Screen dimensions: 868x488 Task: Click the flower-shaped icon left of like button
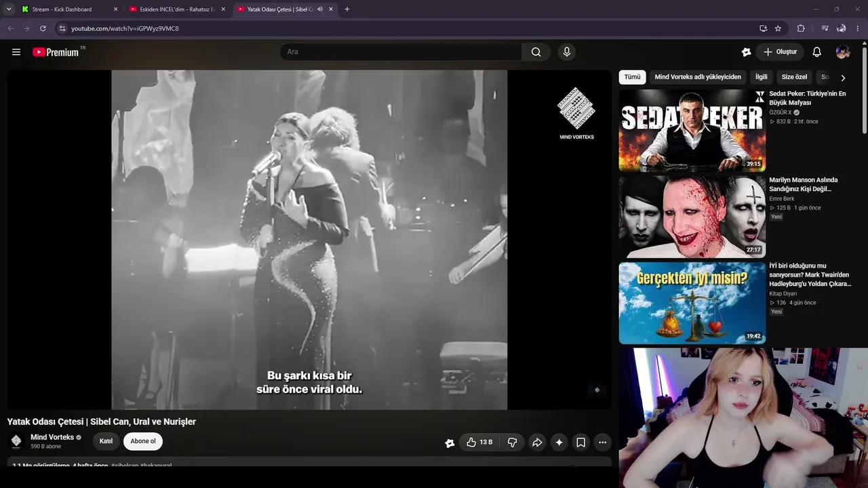point(450,443)
